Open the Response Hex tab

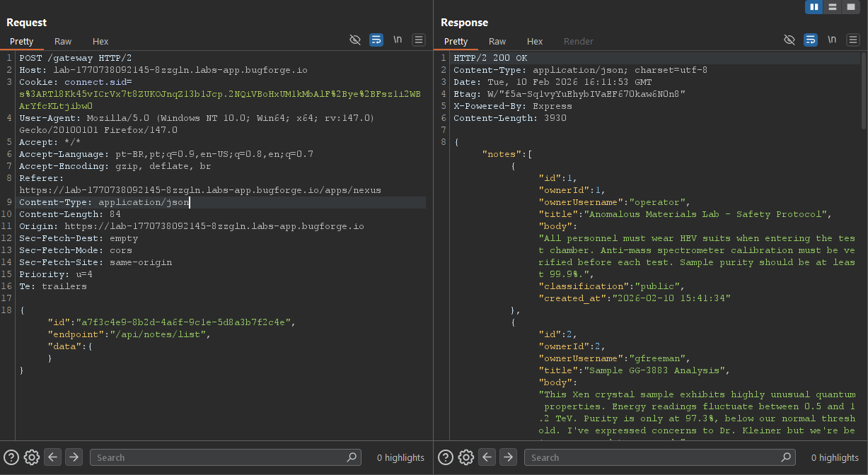pyautogui.click(x=535, y=41)
